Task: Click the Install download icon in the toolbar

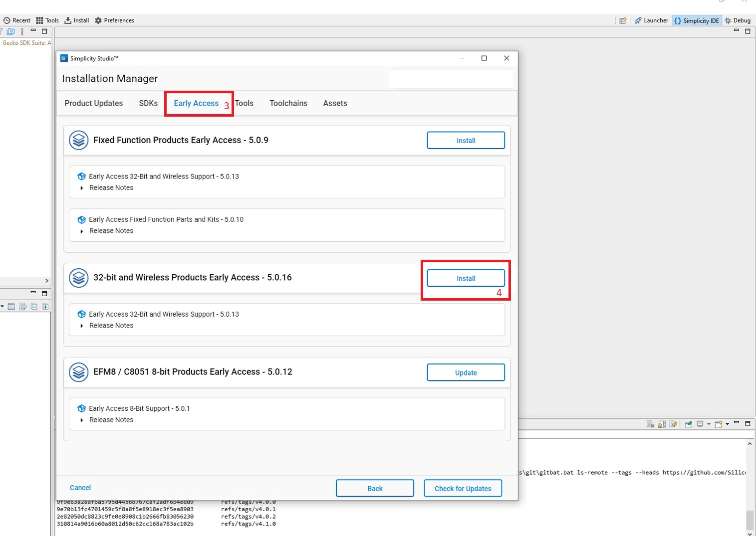Action: [68, 20]
